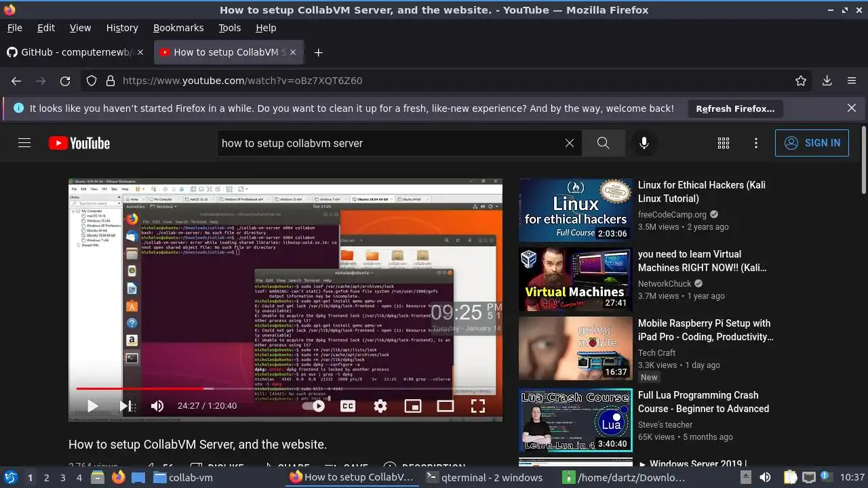Switch to qterminal taskbar windows
The image size is (868, 488).
point(484,477)
